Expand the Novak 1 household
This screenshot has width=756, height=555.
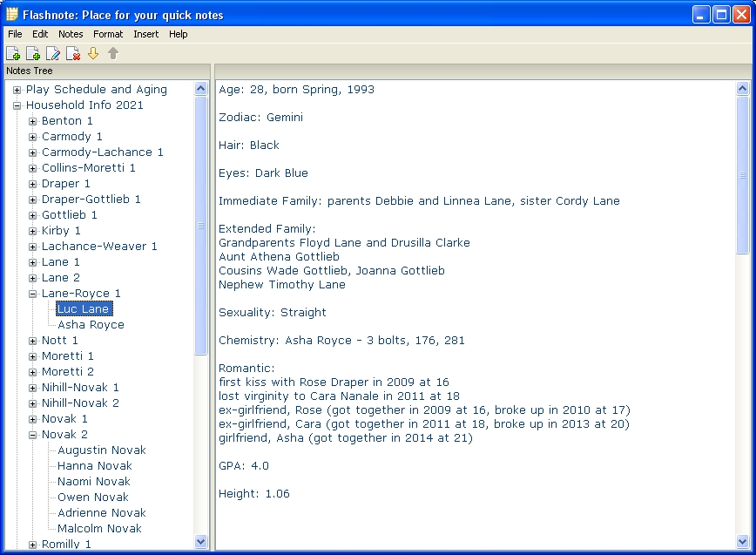pos(32,419)
